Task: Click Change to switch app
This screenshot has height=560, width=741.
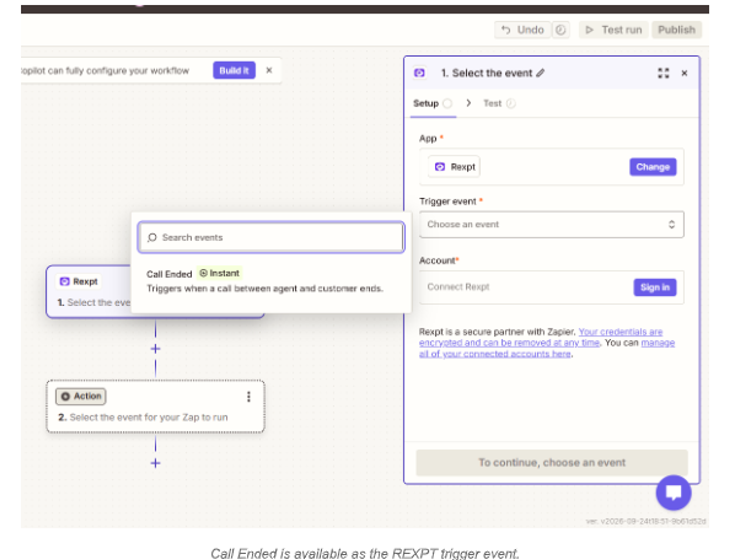Action: (653, 167)
